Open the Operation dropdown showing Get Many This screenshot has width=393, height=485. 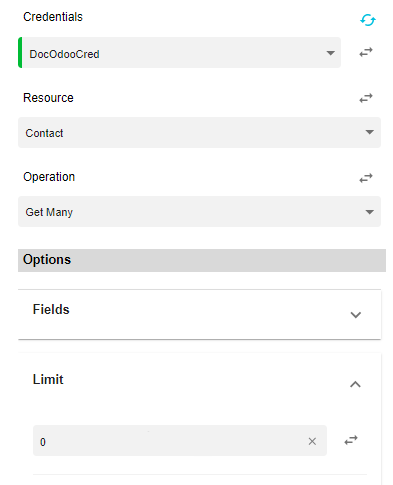(199, 212)
